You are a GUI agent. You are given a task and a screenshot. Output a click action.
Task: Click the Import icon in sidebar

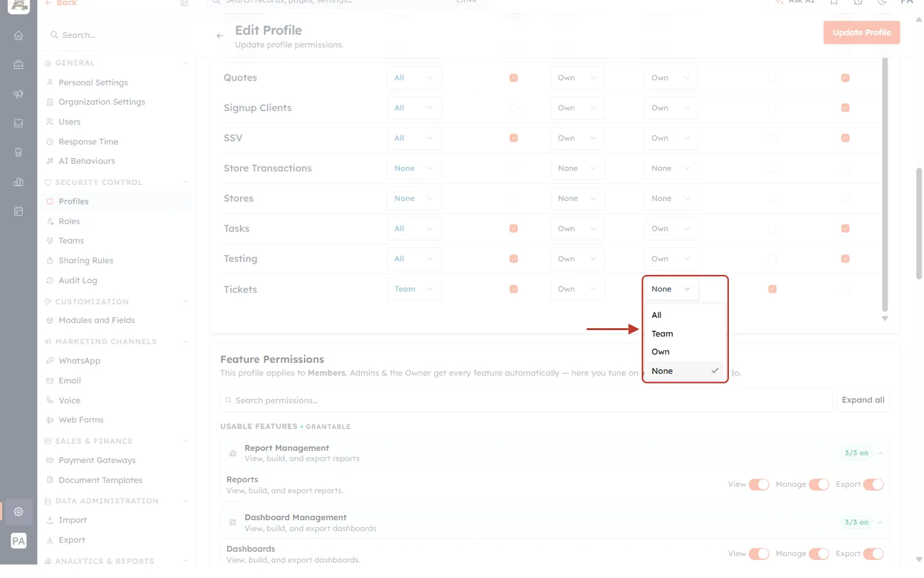50,520
